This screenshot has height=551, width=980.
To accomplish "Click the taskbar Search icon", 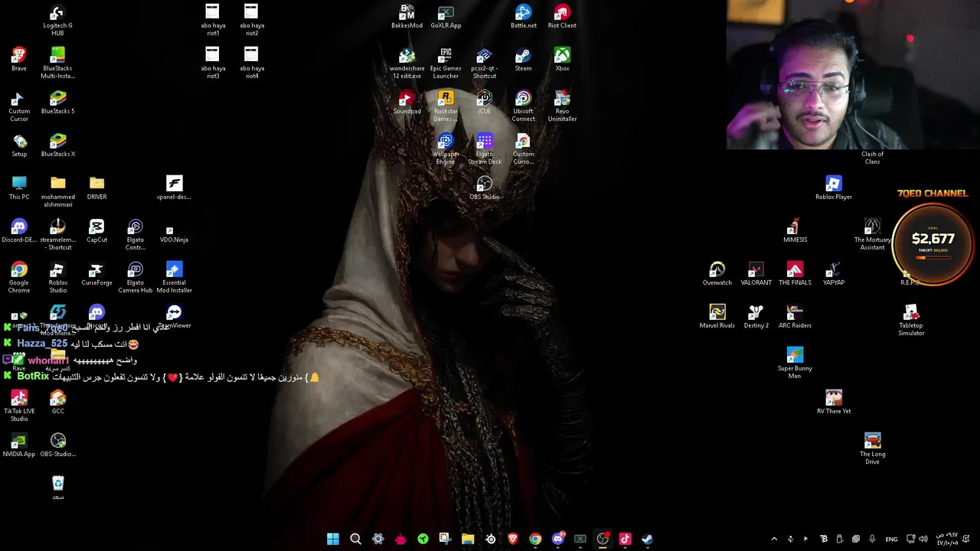I will [355, 539].
